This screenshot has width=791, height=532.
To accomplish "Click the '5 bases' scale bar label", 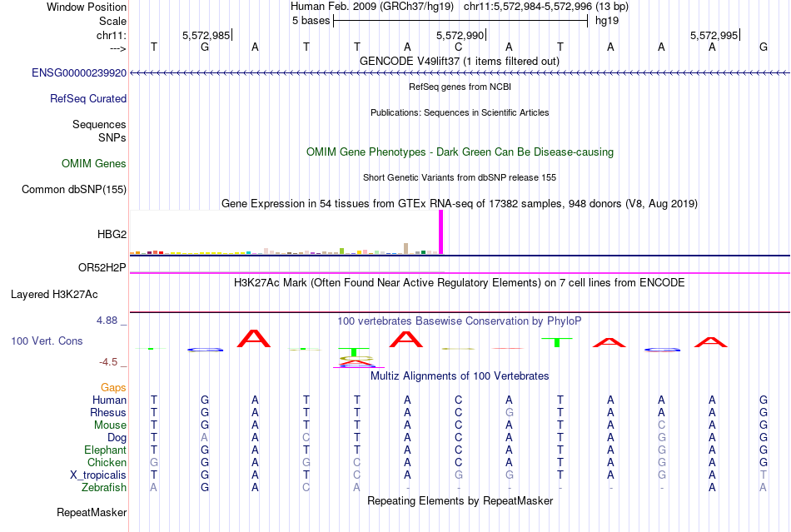I will click(311, 21).
